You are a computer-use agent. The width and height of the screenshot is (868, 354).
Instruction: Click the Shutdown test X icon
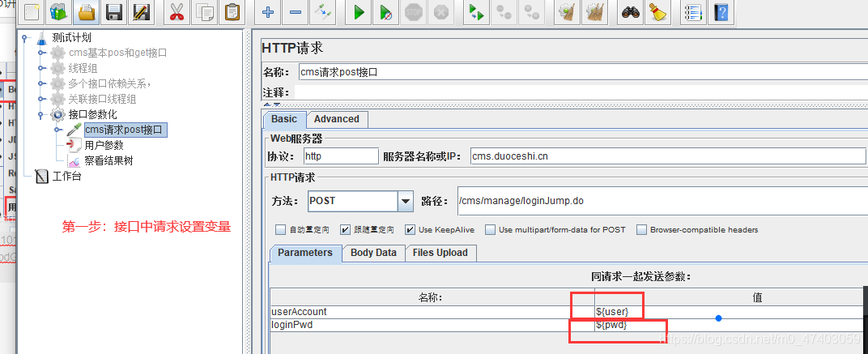[440, 11]
